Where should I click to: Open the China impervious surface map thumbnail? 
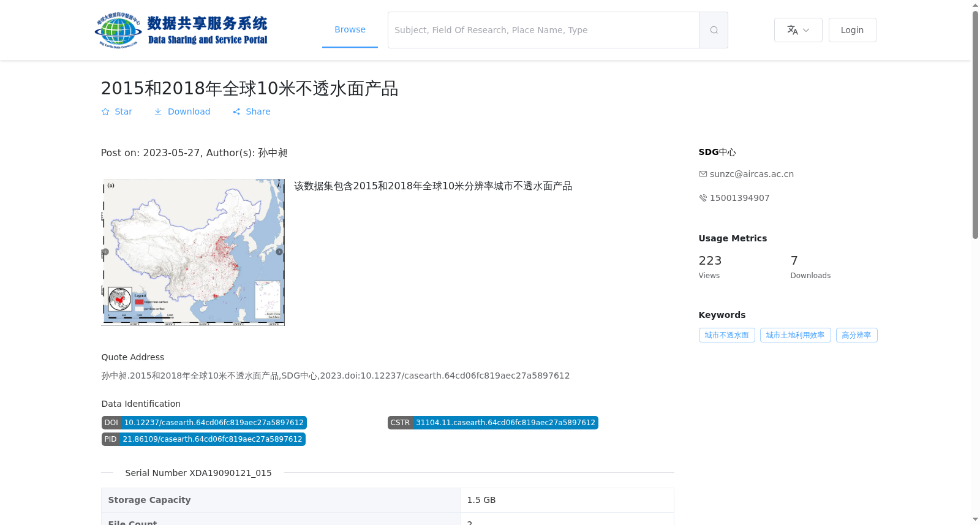coord(193,252)
